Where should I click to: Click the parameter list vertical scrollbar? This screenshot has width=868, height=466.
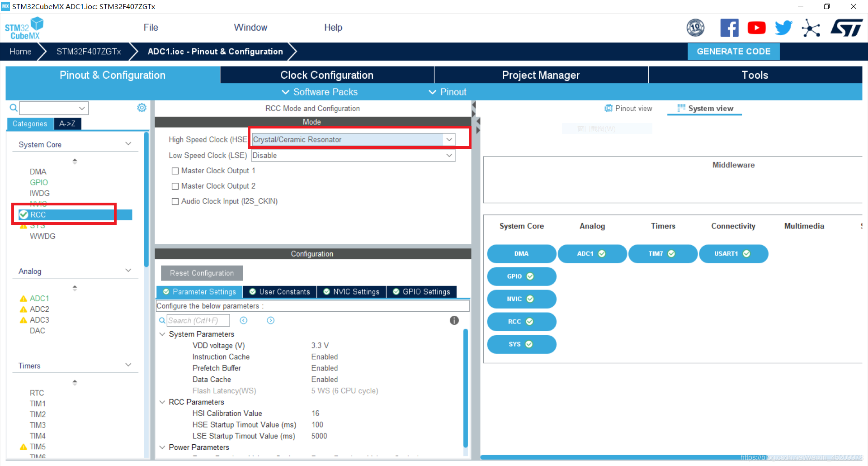(x=466, y=388)
